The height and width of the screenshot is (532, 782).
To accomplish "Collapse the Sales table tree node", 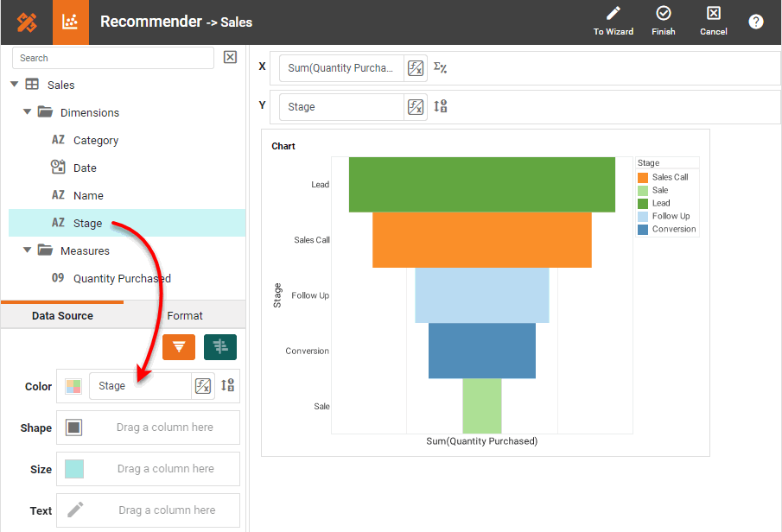I will point(14,85).
